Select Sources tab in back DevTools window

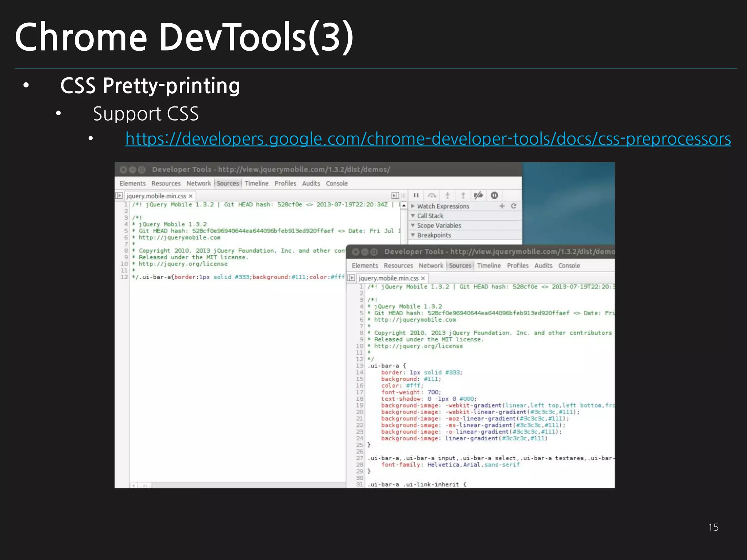[x=228, y=183]
